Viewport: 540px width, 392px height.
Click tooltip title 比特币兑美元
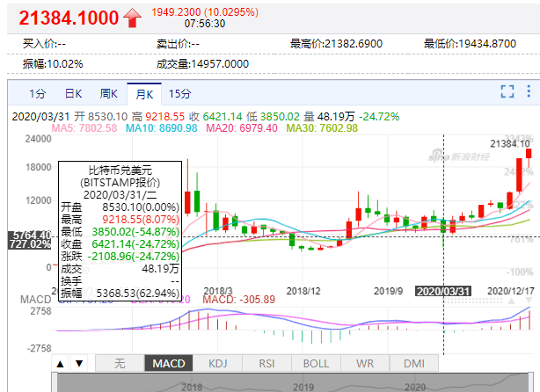point(120,171)
